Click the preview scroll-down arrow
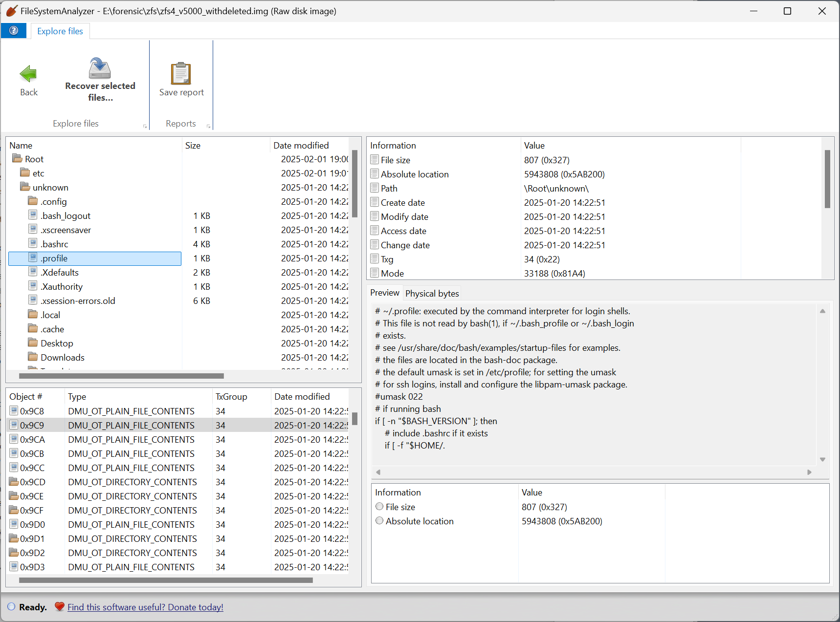840x622 pixels. 822,459
